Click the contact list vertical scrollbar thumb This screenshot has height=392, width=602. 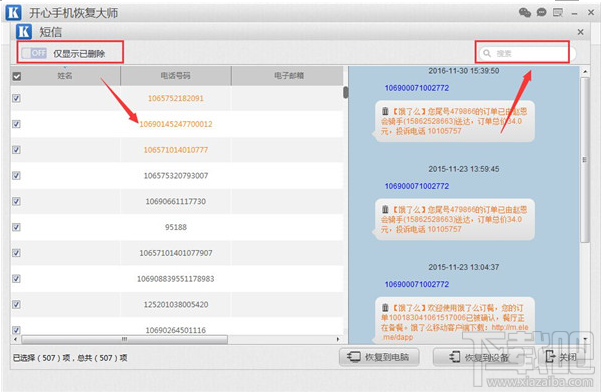[x=346, y=92]
